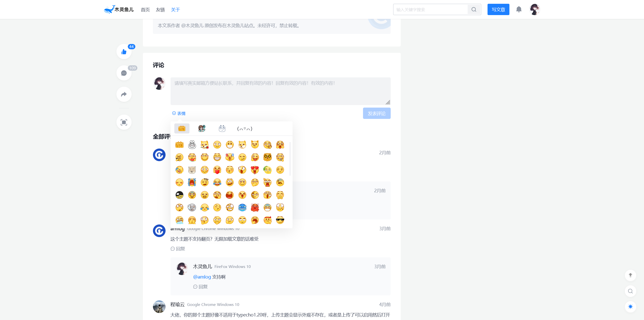This screenshot has height=320, width=644.
Task: Click the comment bubble sidebar icon
Action: (x=124, y=73)
